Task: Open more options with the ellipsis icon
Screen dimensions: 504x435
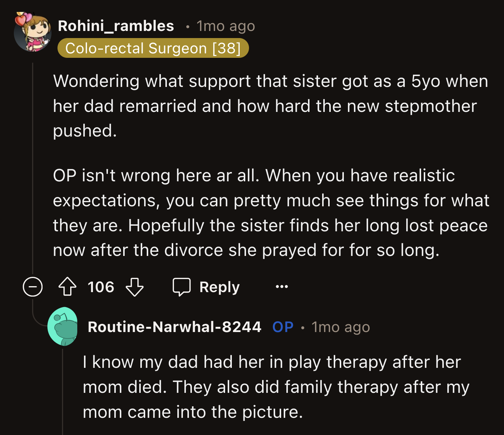Action: [281, 287]
